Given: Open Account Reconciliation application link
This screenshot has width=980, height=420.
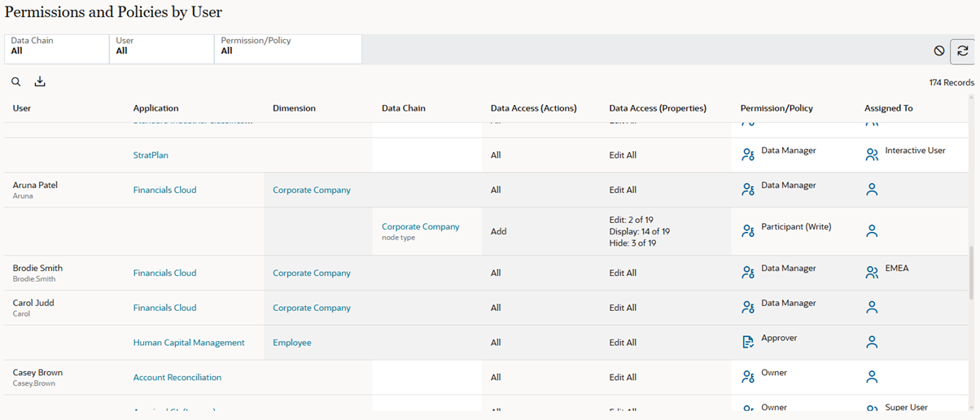Looking at the screenshot, I should click(177, 377).
